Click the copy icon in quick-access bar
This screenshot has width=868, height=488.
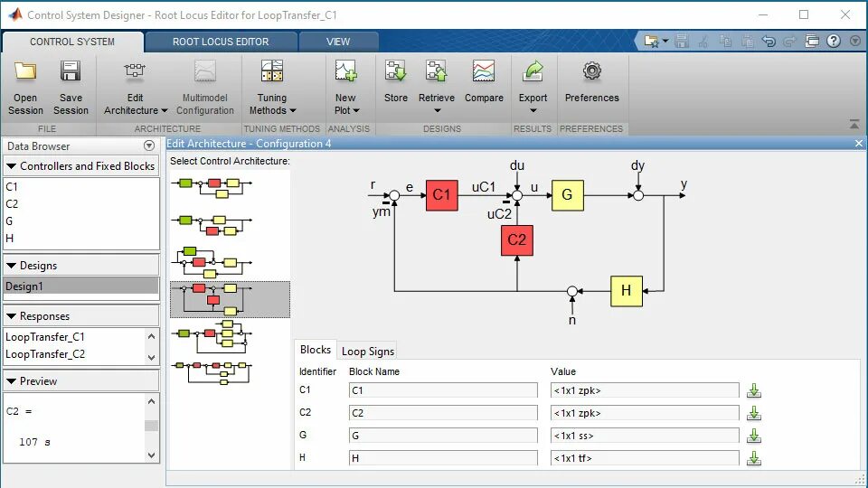pyautogui.click(x=725, y=41)
